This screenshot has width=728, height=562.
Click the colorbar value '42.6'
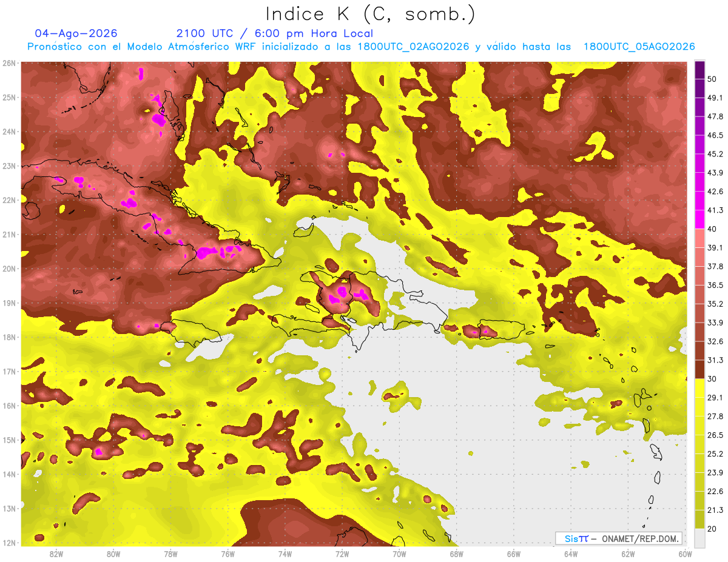coord(715,192)
